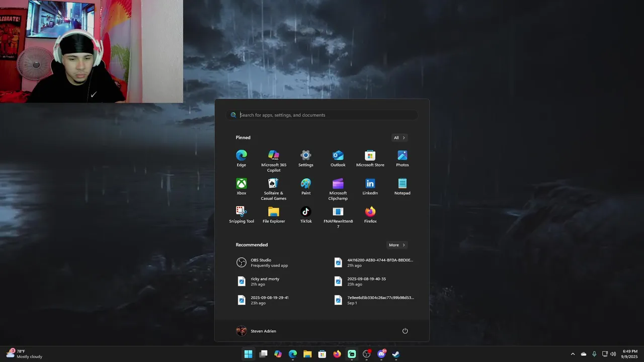Switch to Edge on the taskbar
The width and height of the screenshot is (644, 362).
[293, 354]
